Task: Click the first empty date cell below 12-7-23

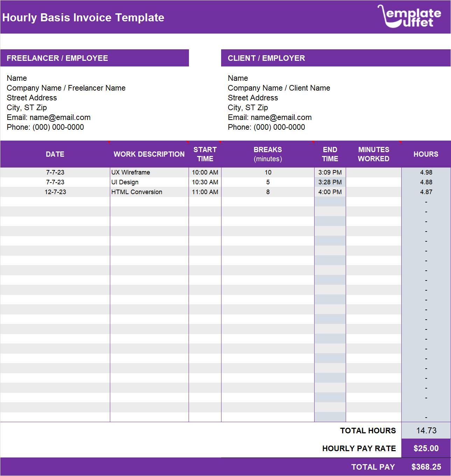Action: [x=55, y=201]
